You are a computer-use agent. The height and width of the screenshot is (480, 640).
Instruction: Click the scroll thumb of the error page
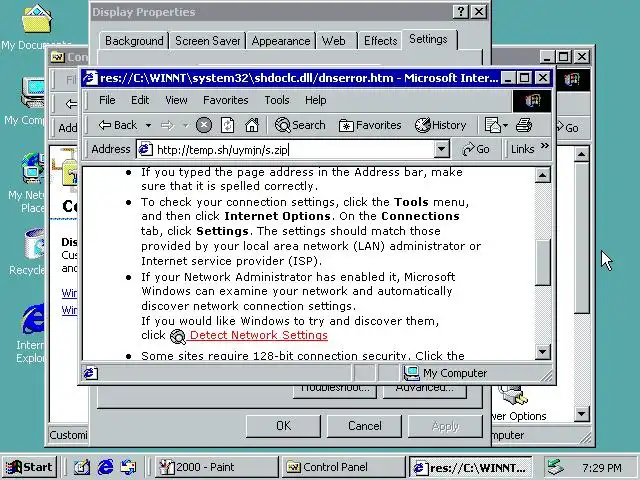point(542,262)
